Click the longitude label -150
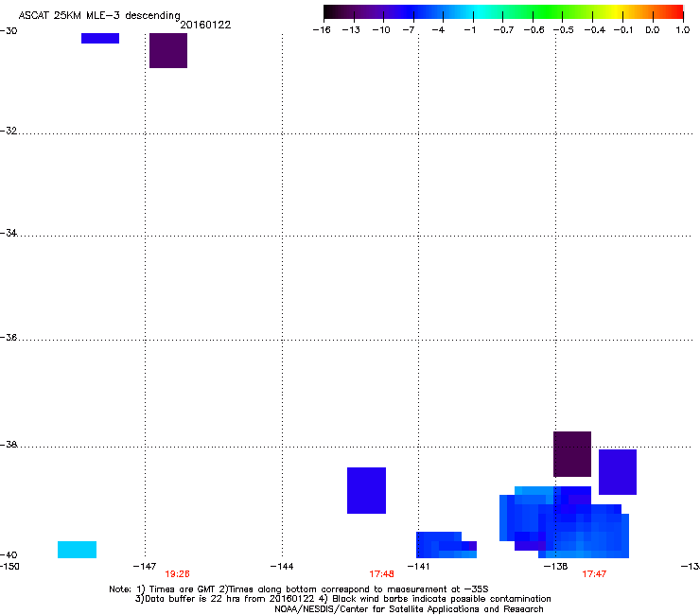 point(9,567)
